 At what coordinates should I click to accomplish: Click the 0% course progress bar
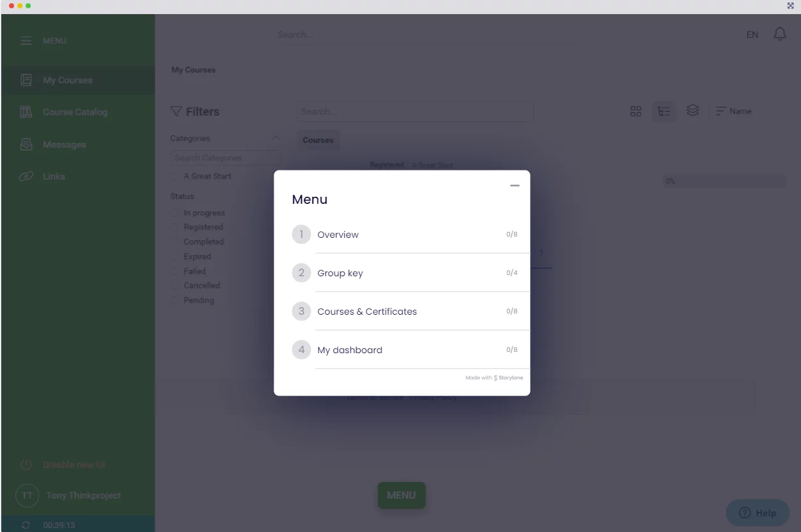point(723,181)
